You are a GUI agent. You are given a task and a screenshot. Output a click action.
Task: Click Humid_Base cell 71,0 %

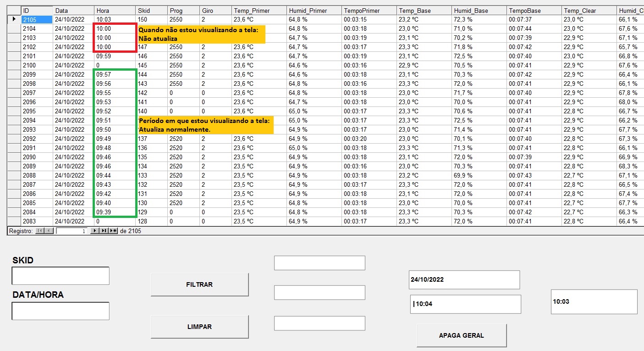click(x=479, y=28)
